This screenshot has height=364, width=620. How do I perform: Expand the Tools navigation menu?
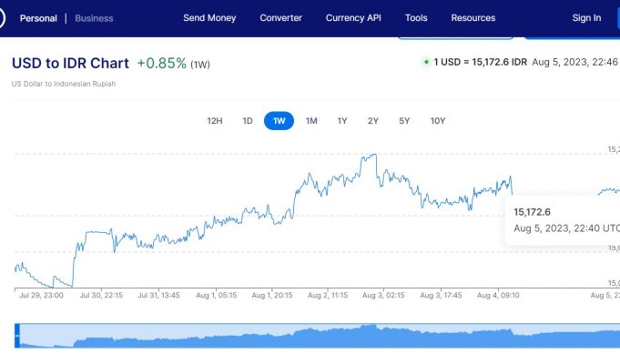click(x=416, y=18)
